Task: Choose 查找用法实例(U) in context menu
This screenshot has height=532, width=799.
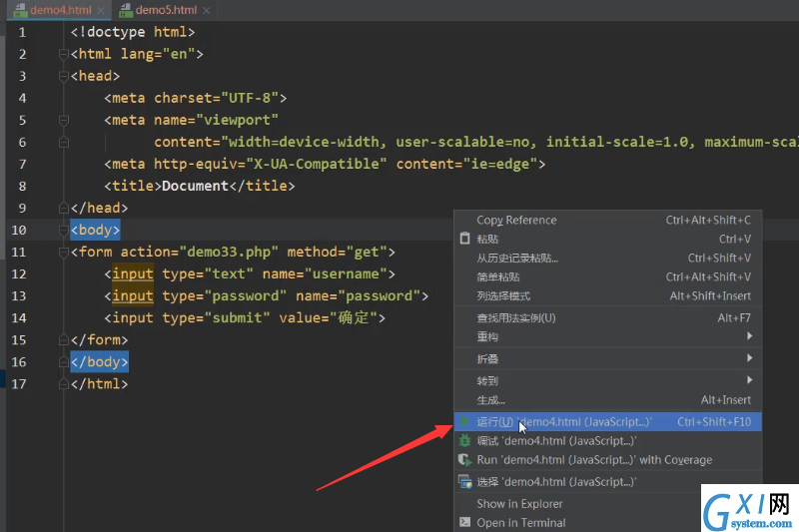Action: 608,318
